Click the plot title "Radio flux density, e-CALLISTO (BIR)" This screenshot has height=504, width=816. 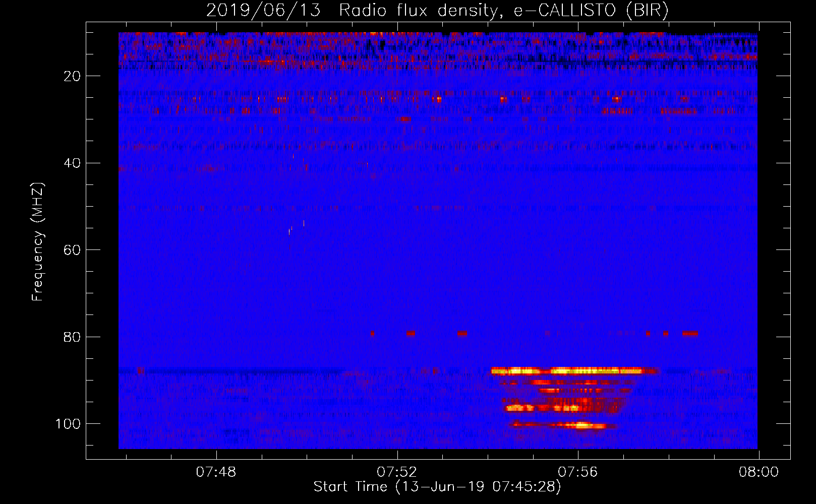pyautogui.click(x=503, y=10)
